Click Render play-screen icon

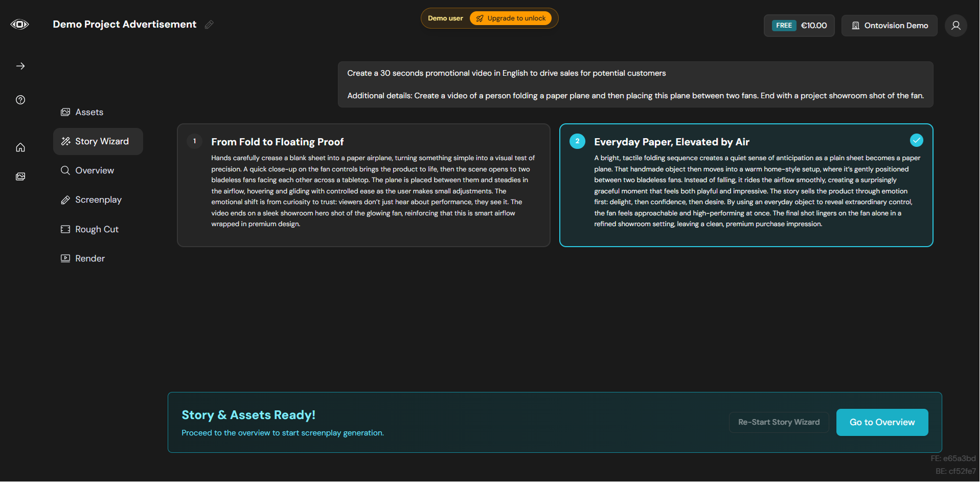[65, 258]
